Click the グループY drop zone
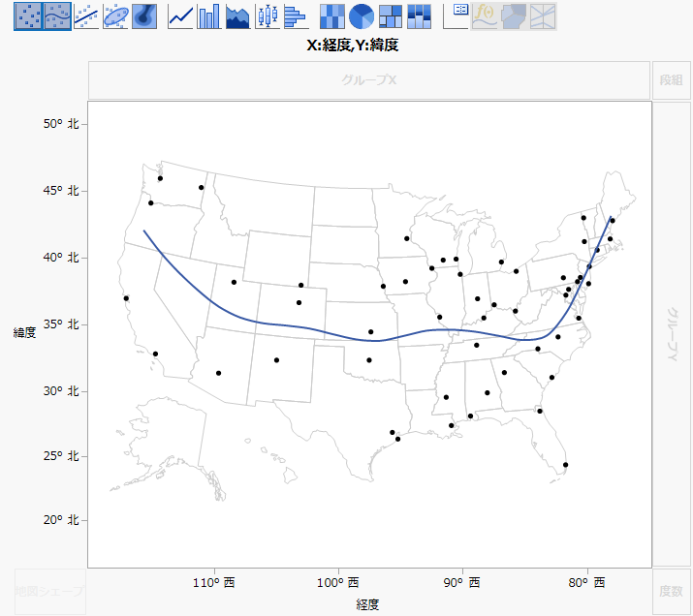This screenshot has width=693, height=616. [672, 334]
